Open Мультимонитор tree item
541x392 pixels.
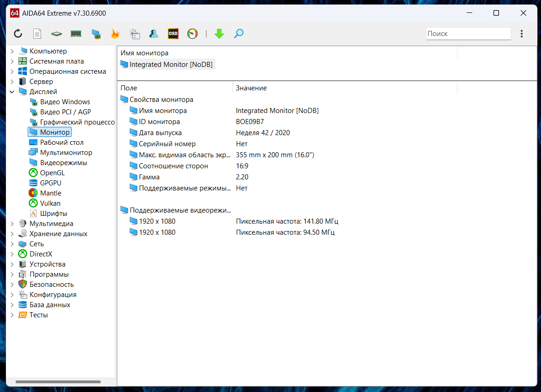(66, 152)
